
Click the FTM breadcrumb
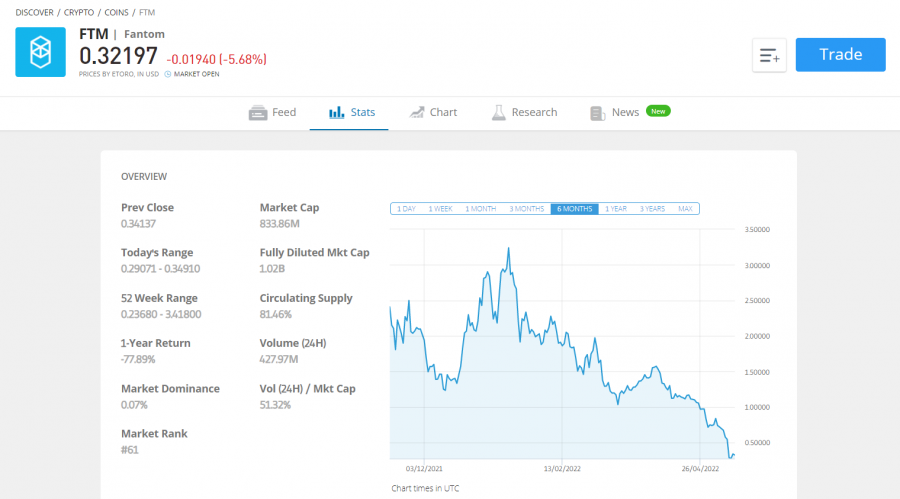[x=147, y=12]
